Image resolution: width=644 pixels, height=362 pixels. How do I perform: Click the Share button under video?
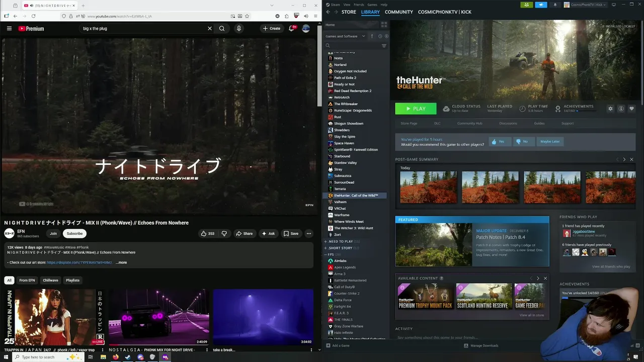(244, 233)
